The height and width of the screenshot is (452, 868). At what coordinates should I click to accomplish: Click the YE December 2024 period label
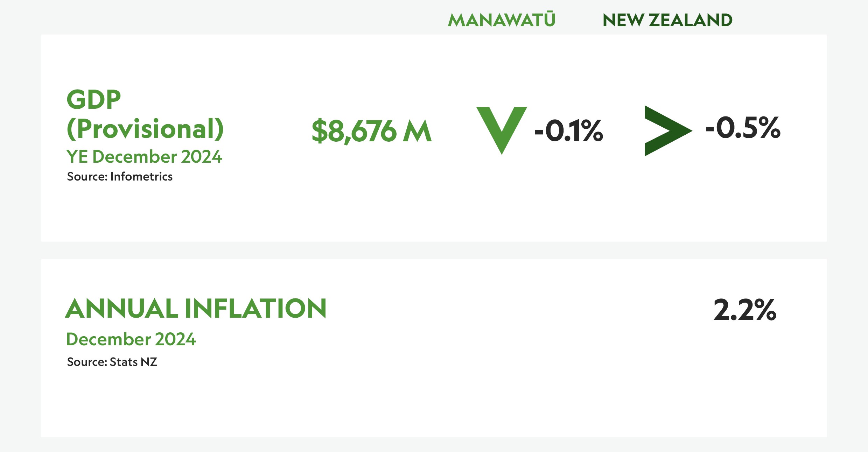point(144,156)
